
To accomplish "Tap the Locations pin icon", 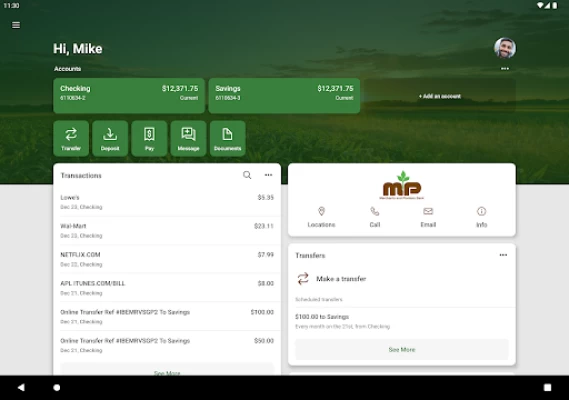I will coord(321,211).
